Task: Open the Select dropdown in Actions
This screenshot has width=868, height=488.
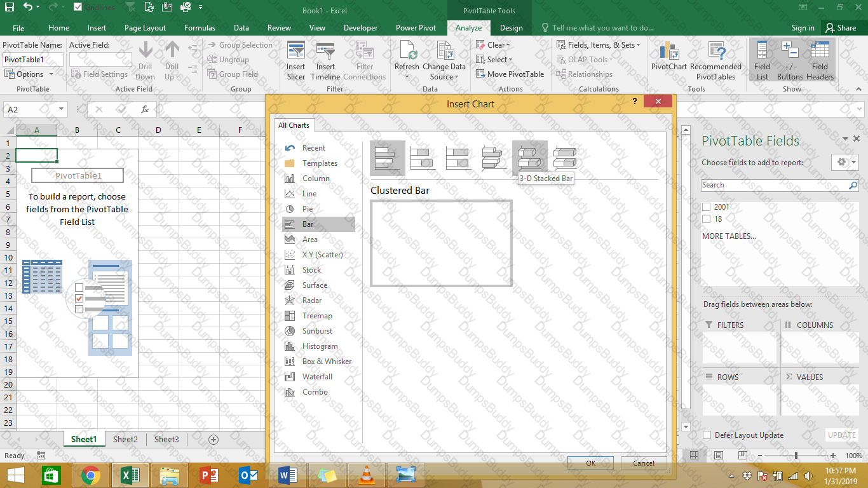Action: [494, 60]
